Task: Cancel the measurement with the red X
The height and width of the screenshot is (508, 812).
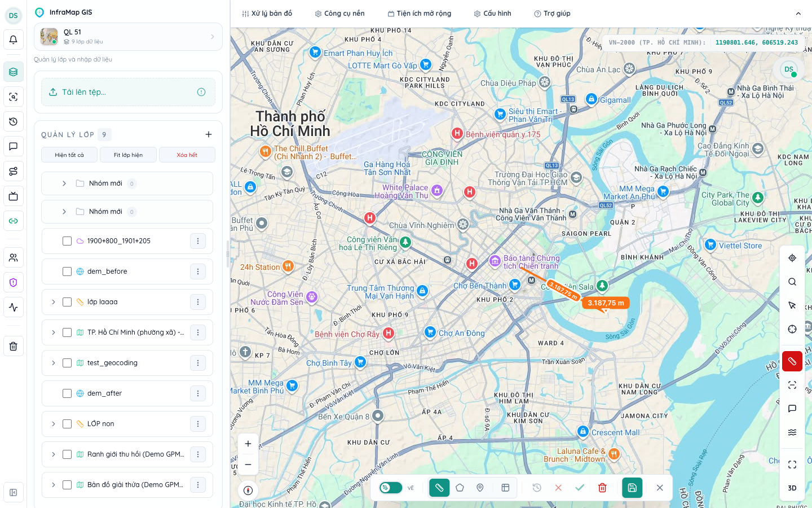Action: tap(558, 488)
